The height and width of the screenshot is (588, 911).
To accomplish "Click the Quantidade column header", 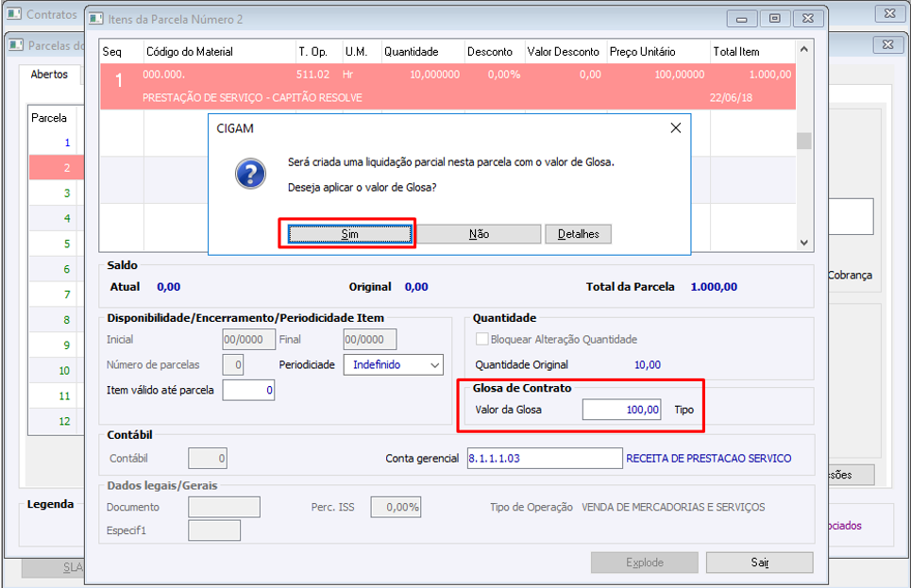I will pos(422,52).
